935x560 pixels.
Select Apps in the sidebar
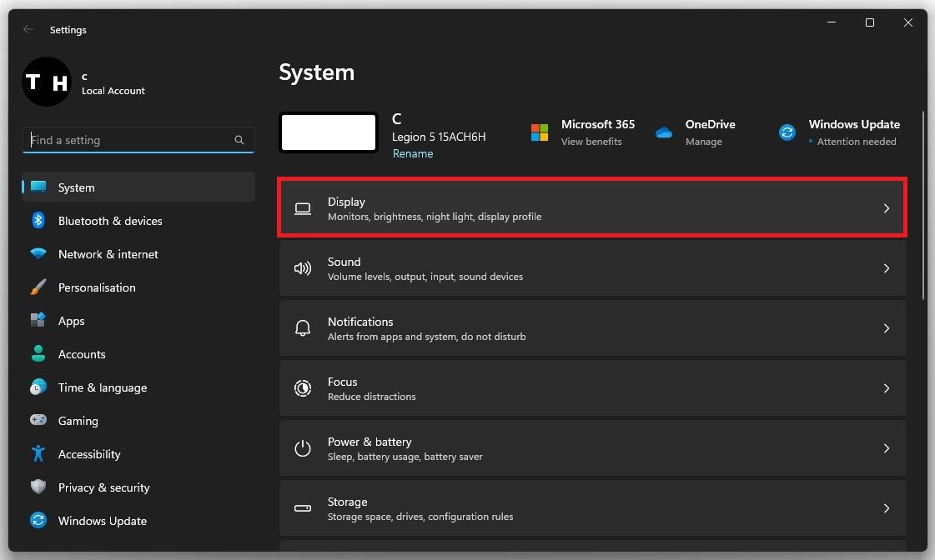click(x=72, y=321)
